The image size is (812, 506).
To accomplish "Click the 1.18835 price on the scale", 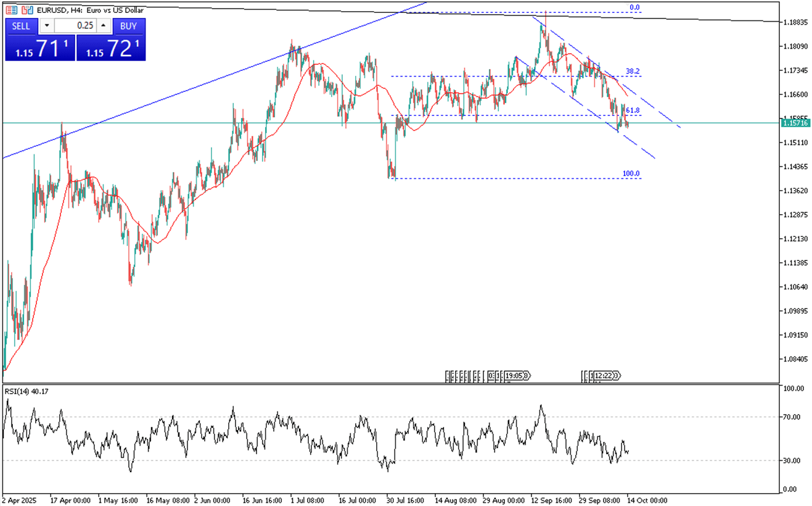I will point(795,23).
